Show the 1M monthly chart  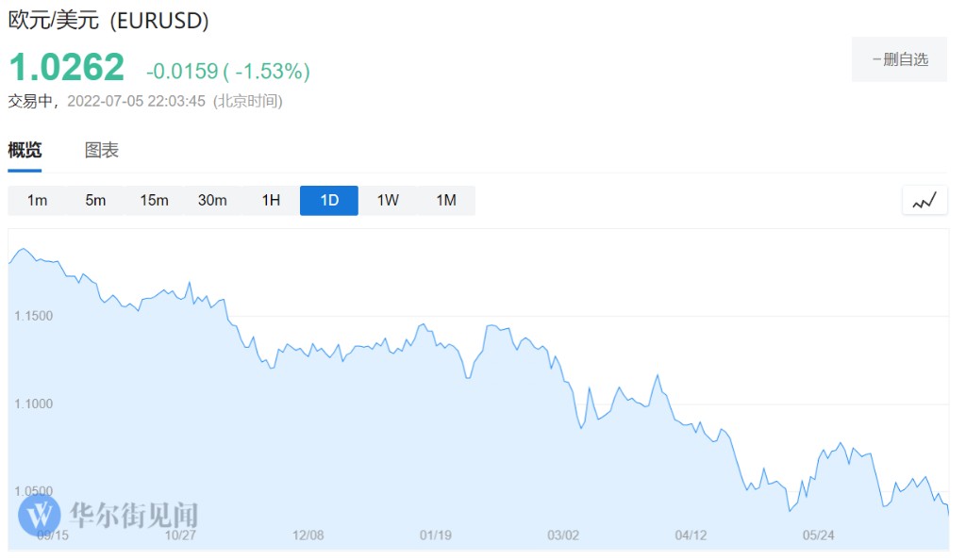(x=446, y=200)
